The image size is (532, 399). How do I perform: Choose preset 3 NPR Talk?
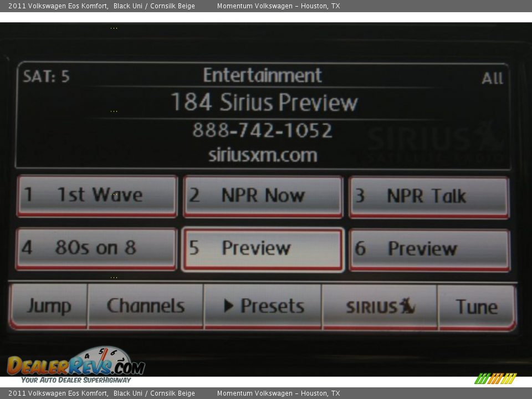(429, 197)
